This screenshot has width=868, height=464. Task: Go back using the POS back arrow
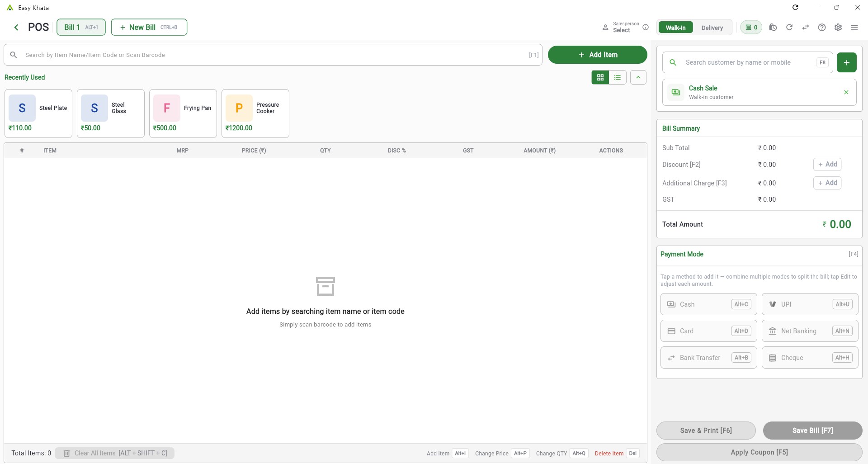[x=16, y=28]
